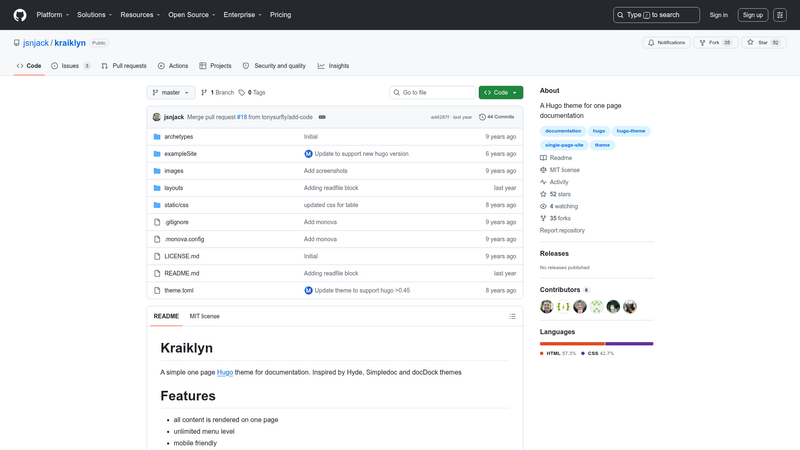The width and height of the screenshot is (800, 450).
Task: Expand commit message ellipsis button
Action: pyautogui.click(x=322, y=117)
